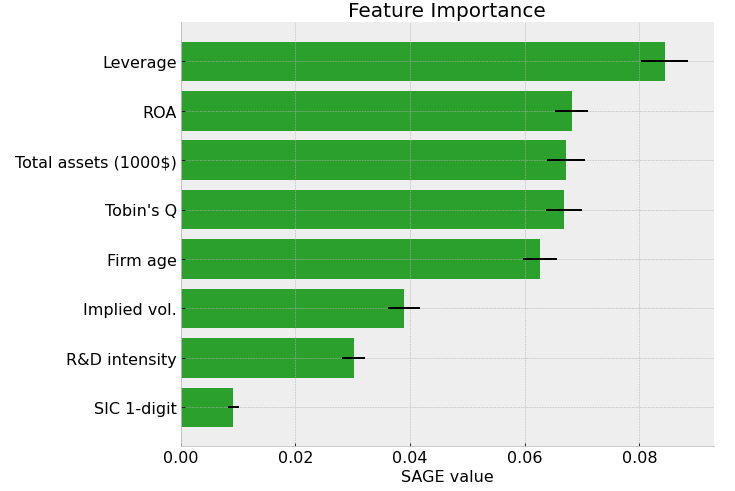Click the SIC 1-digit label
Viewport: 735px width, 491px height.
[x=135, y=408]
